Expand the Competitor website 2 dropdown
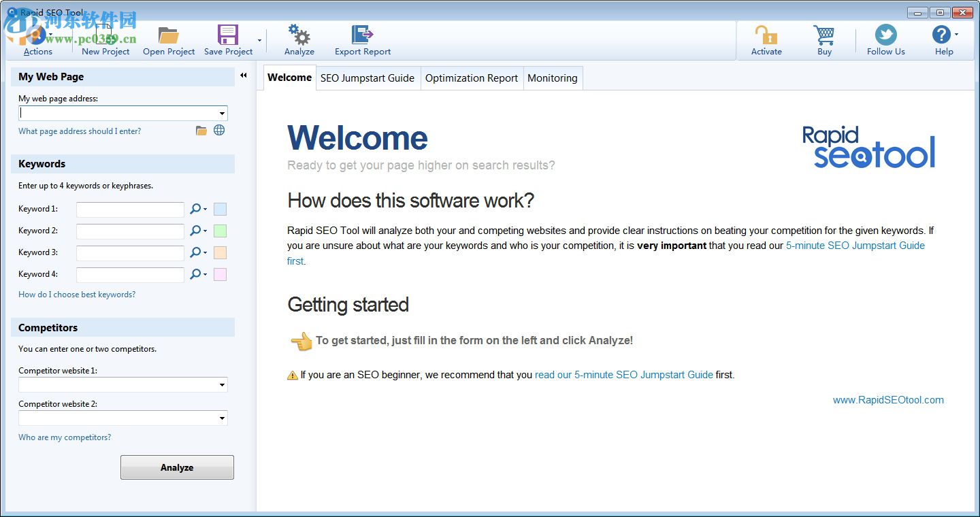This screenshot has width=980, height=517. (222, 418)
